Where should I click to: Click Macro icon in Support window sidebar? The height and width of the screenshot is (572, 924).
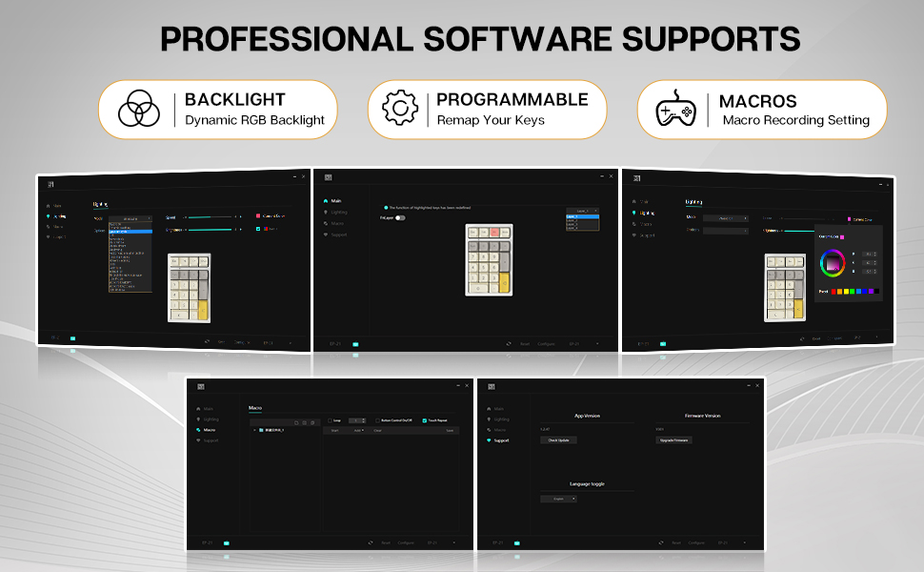[489, 430]
